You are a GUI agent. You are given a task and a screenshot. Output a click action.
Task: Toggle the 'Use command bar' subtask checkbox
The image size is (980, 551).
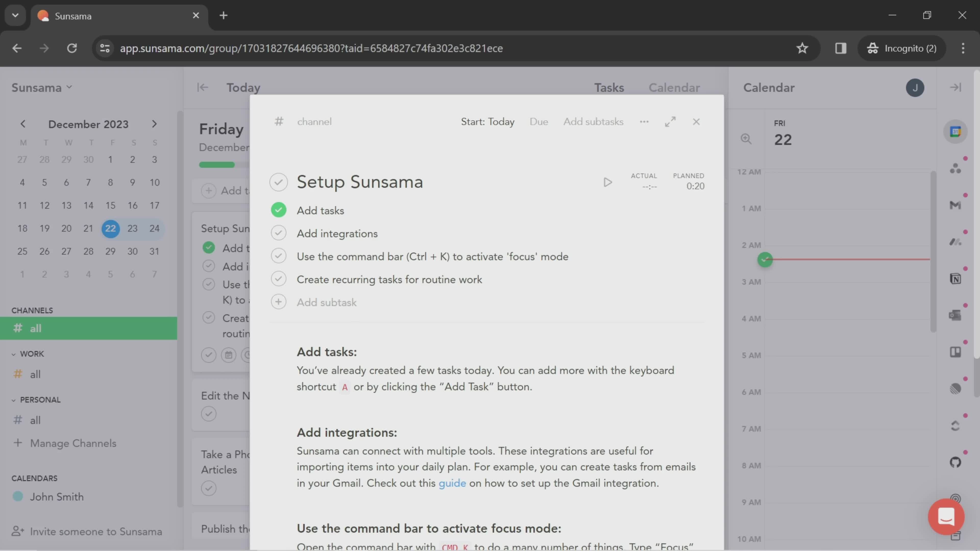click(279, 257)
